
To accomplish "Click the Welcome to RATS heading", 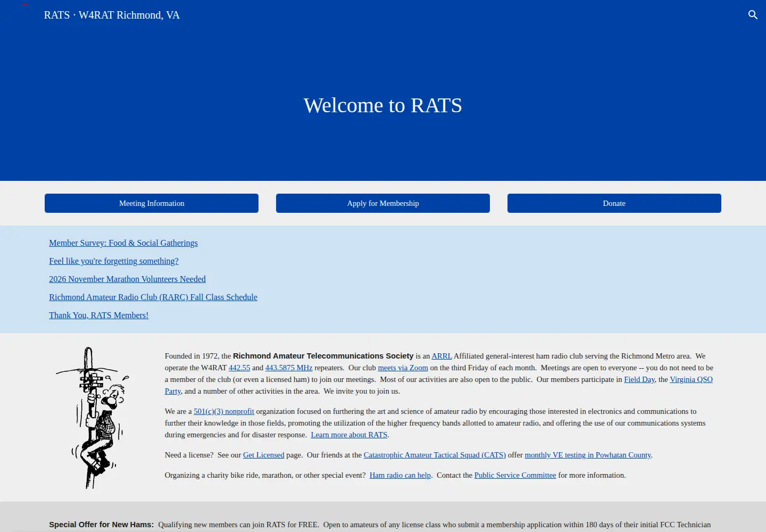I will pyautogui.click(x=383, y=105).
